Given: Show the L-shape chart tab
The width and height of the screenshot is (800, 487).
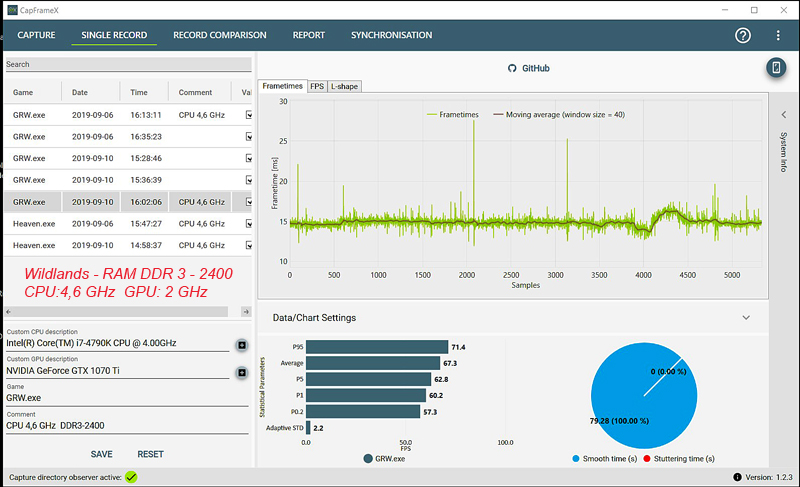Looking at the screenshot, I should pos(344,86).
